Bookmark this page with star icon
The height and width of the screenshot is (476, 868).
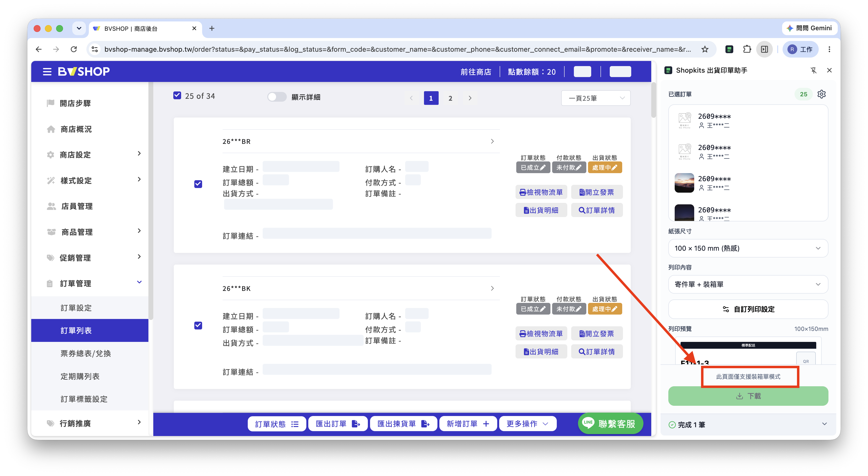704,50
